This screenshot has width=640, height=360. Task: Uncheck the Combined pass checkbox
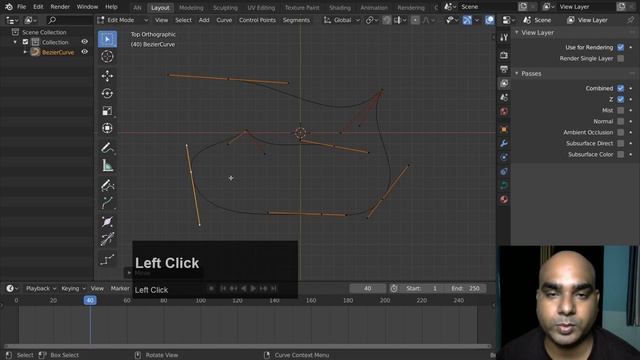click(620, 88)
